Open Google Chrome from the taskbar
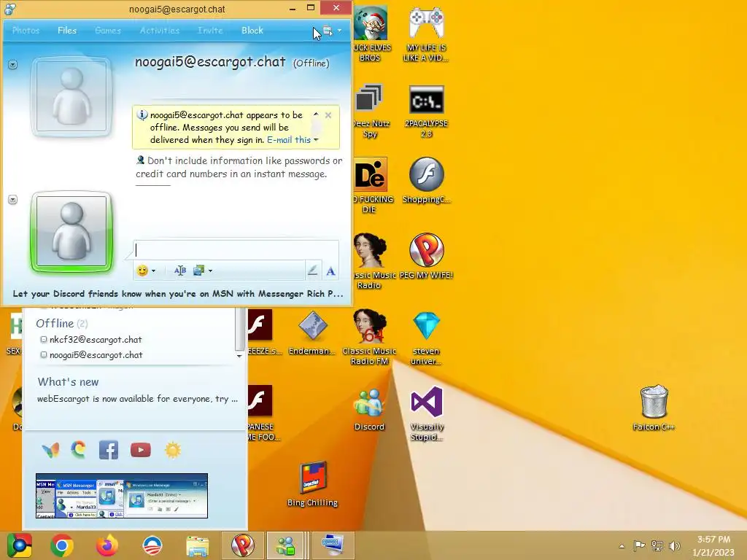 62,545
